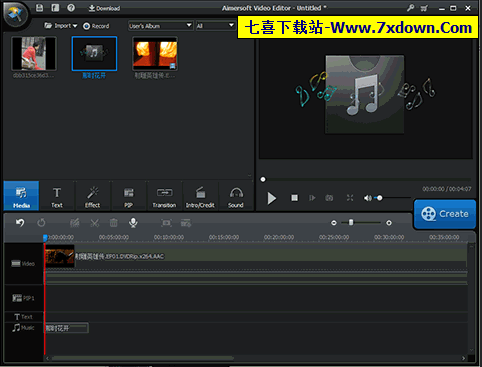Open the Sound tab

click(x=236, y=196)
